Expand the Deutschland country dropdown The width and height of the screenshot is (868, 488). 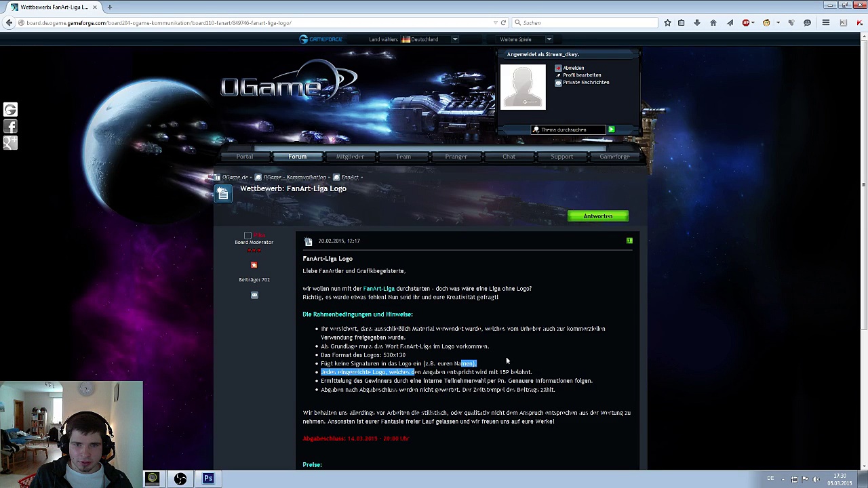455,39
